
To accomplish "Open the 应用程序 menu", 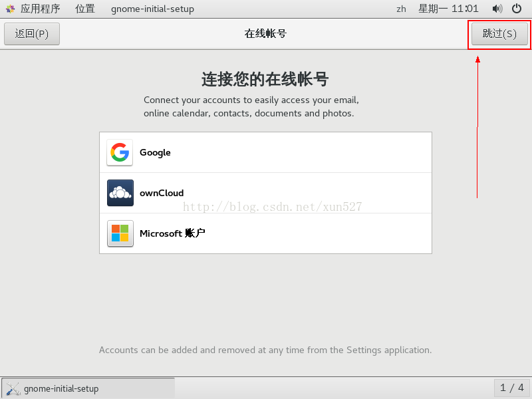I will (x=40, y=9).
